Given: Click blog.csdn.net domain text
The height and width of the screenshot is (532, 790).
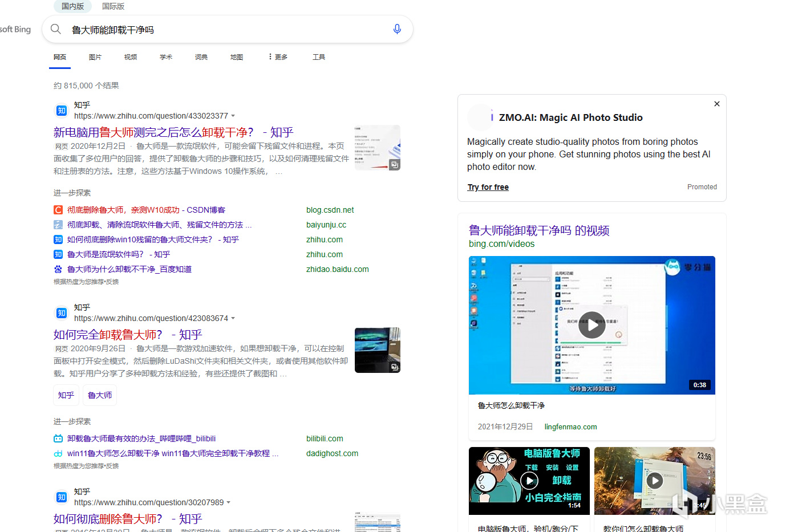Looking at the screenshot, I should tap(330, 210).
